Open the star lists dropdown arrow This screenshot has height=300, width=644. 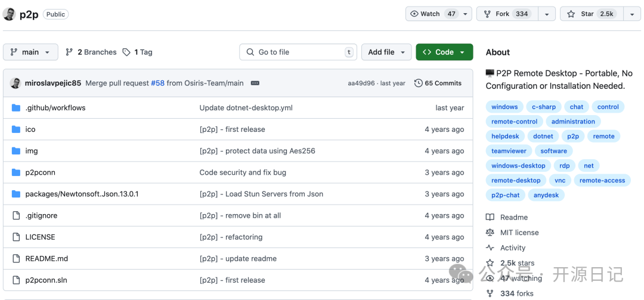(632, 14)
